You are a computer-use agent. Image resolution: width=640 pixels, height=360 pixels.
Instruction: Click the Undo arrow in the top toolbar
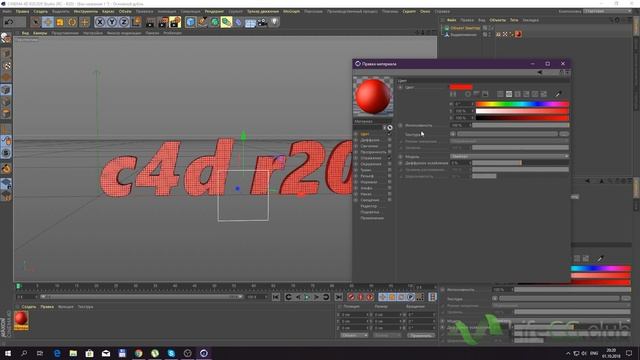[9, 22]
